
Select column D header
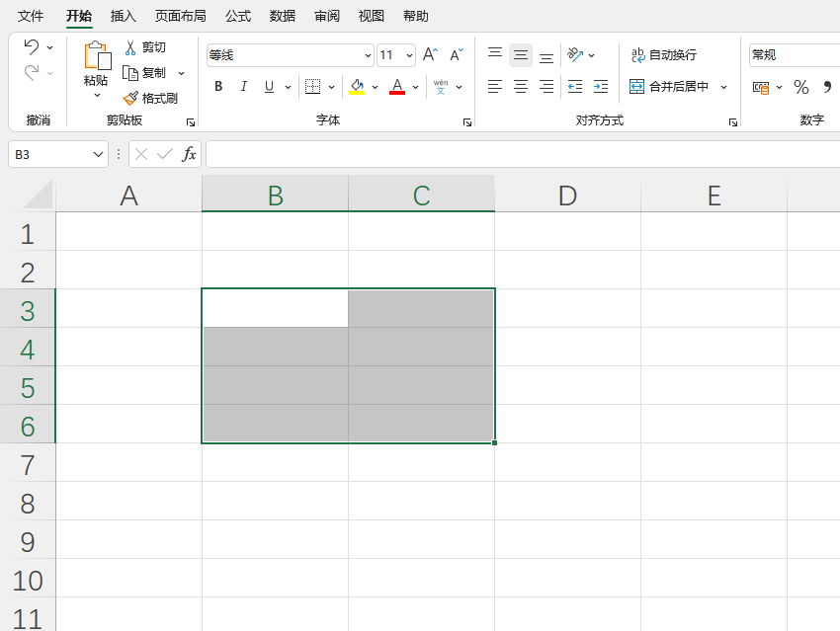pyautogui.click(x=567, y=195)
